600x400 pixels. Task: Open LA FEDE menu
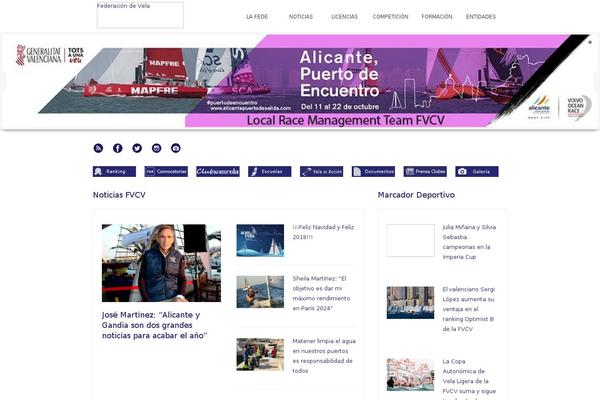pos(257,17)
